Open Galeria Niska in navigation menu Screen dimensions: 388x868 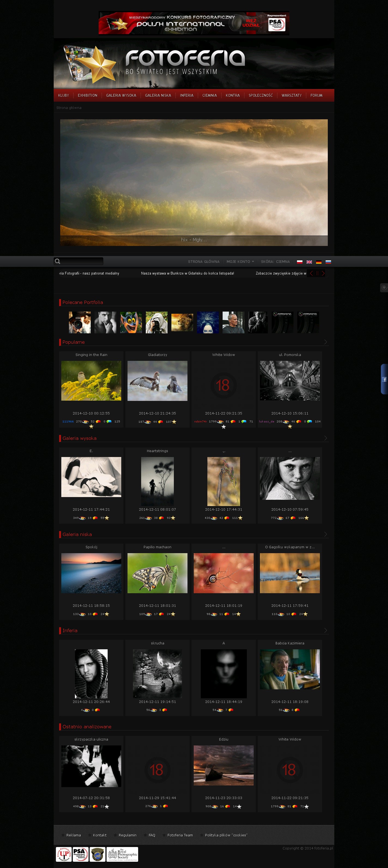[158, 95]
